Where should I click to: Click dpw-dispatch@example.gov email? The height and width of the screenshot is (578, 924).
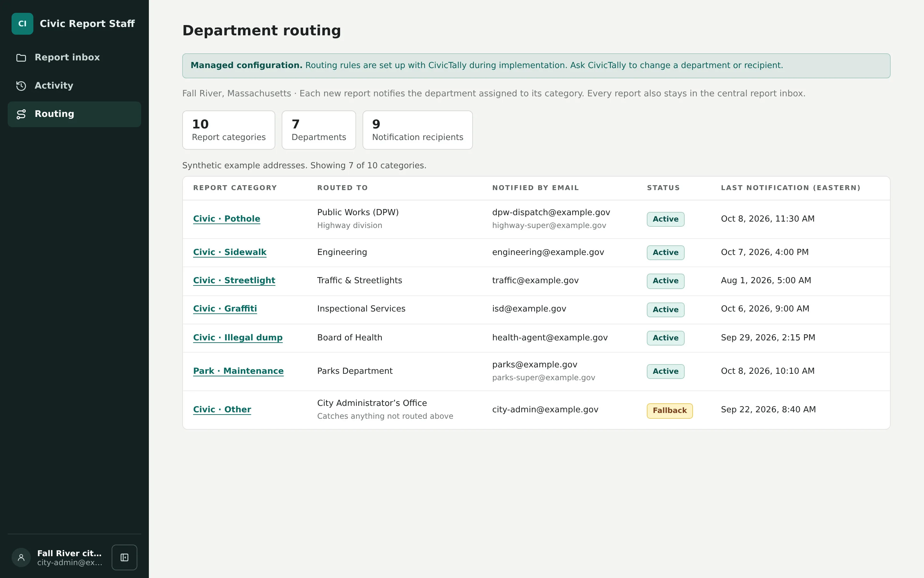[551, 212]
